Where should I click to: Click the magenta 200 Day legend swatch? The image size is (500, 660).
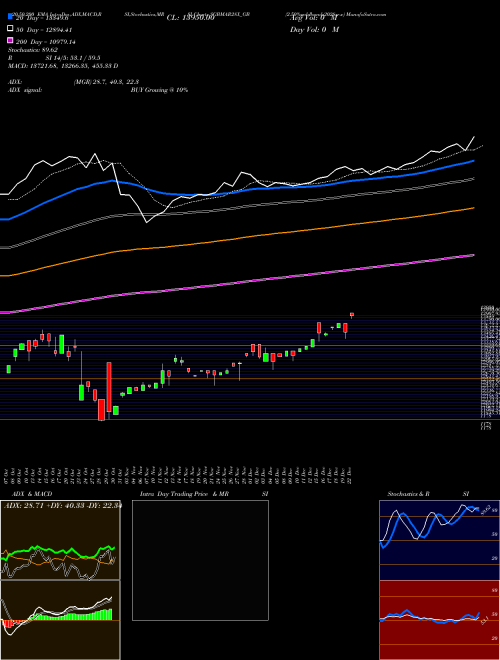click(10, 41)
